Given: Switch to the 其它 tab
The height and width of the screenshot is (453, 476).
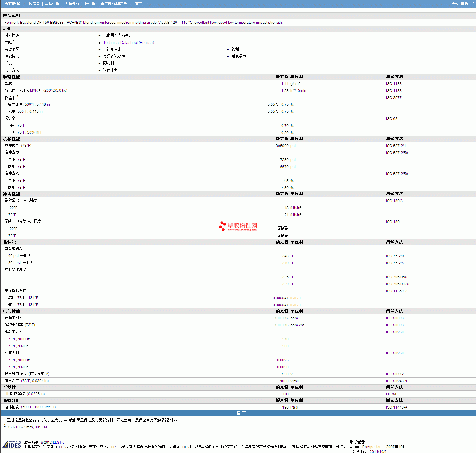Looking at the screenshot, I should point(139,4).
